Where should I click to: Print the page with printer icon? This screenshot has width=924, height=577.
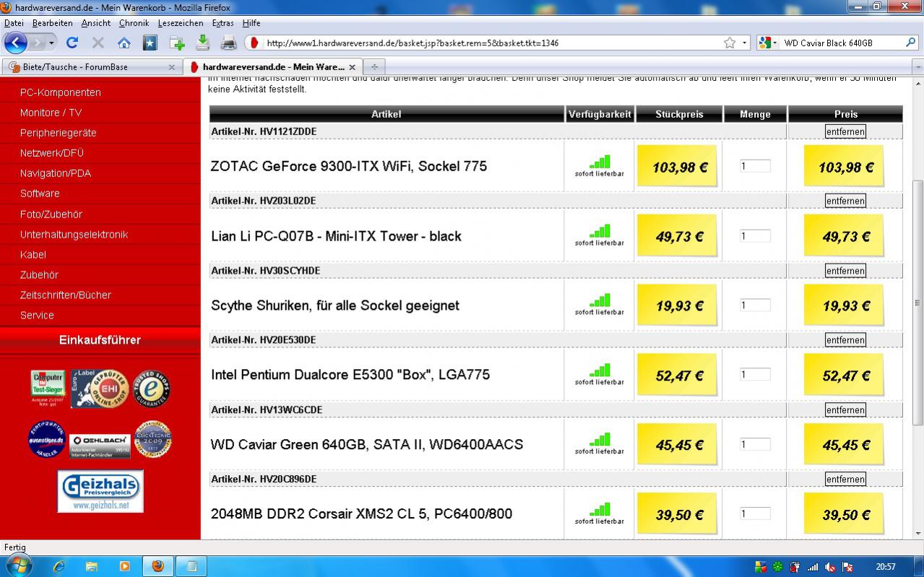(x=229, y=43)
